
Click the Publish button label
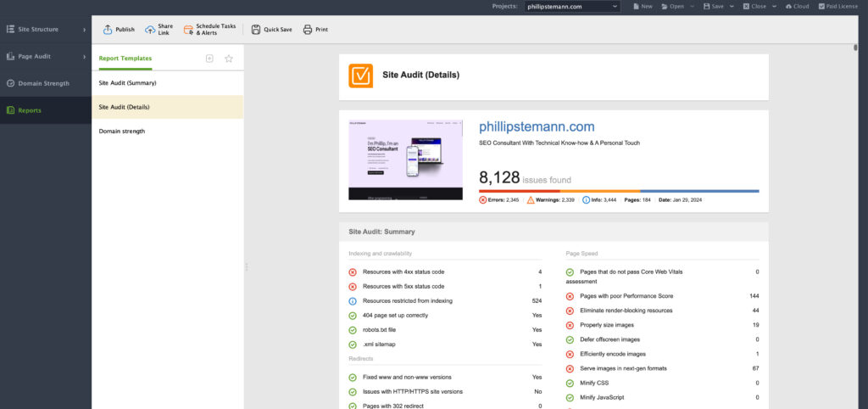point(125,30)
